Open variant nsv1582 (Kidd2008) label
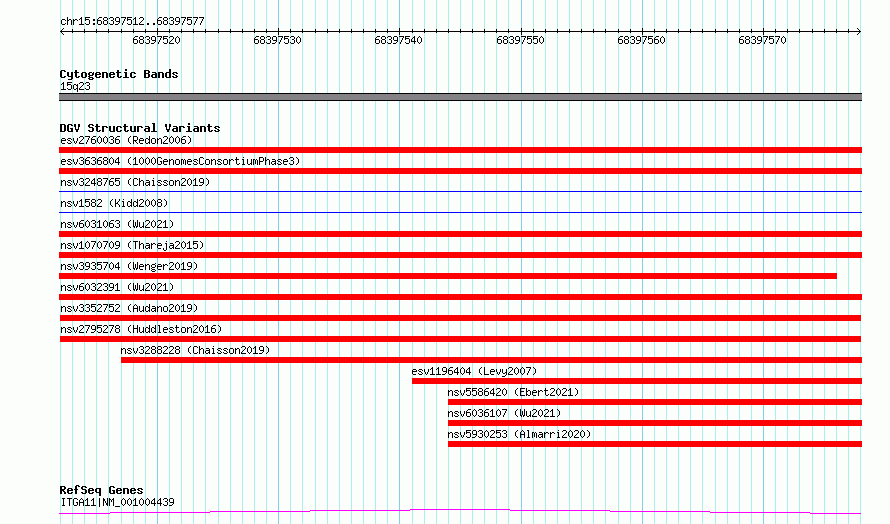The width and height of the screenshot is (890, 524). (x=114, y=203)
